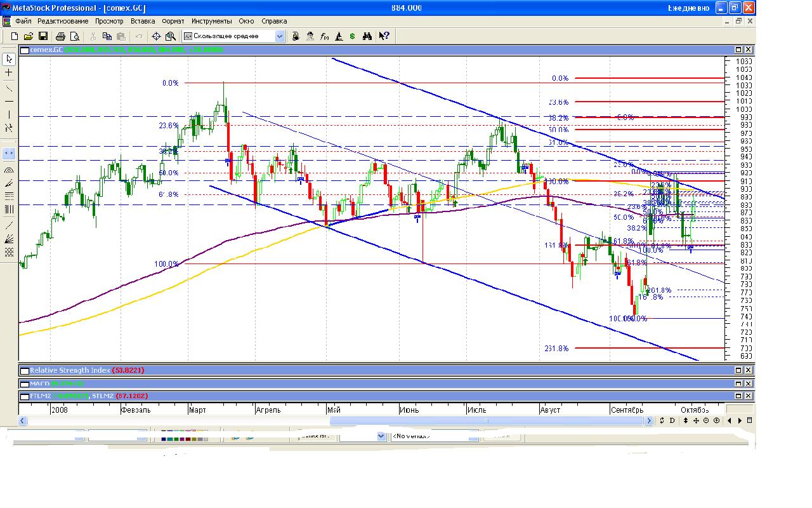Image resolution: width=812 pixels, height=508 pixels.
Task: Close the comex.GC price pane
Action: coord(749,50)
